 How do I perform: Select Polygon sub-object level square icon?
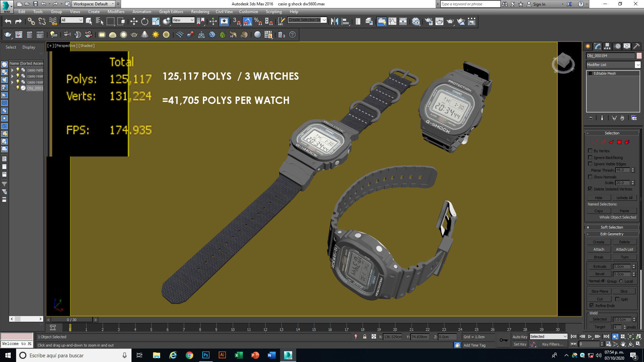(x=619, y=142)
